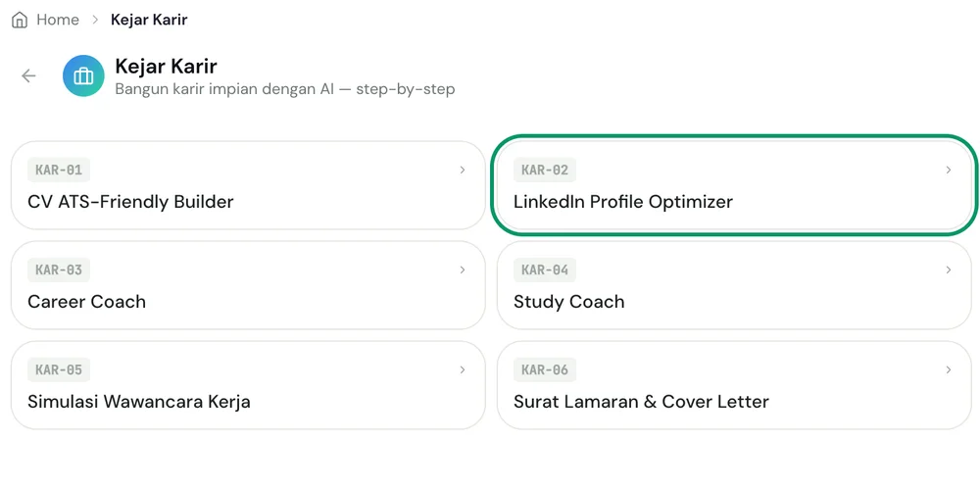Click the Home house icon in breadcrumb
Image resolution: width=980 pixels, height=490 pixels.
click(20, 20)
